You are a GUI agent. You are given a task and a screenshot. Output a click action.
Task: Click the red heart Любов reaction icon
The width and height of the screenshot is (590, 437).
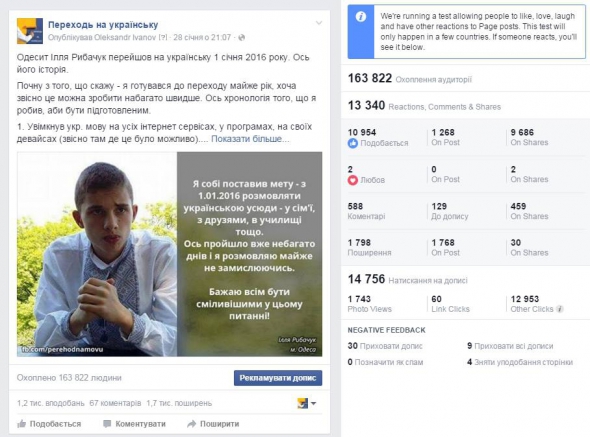[x=353, y=180]
